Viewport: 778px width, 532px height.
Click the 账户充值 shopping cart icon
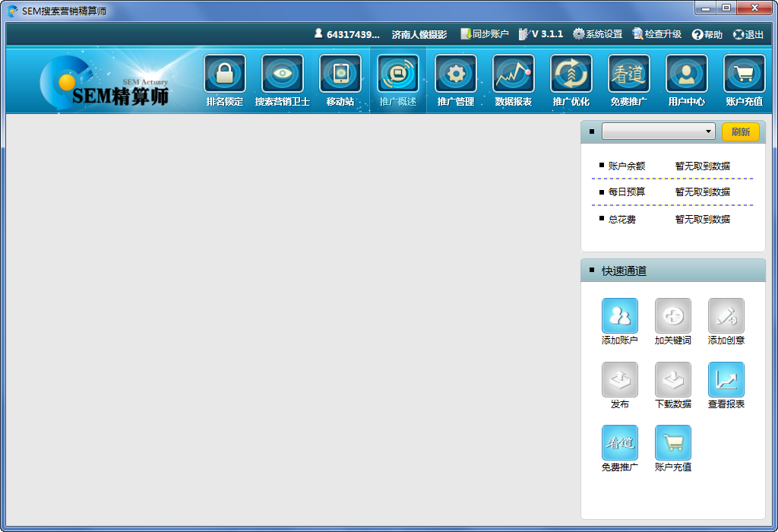[x=743, y=79]
